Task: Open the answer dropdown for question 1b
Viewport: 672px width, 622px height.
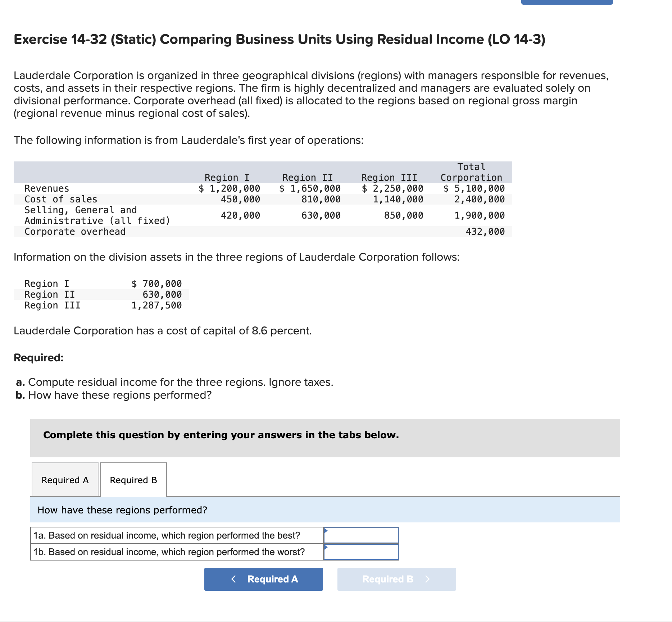Action: point(361,552)
